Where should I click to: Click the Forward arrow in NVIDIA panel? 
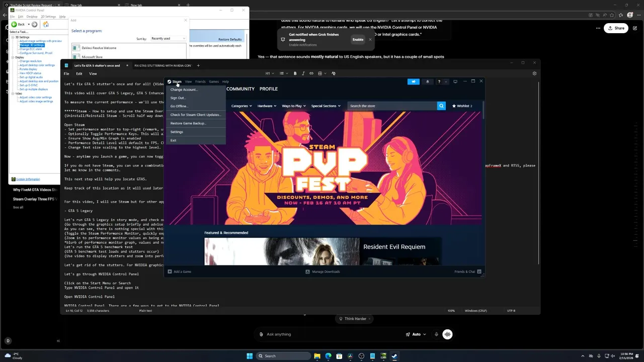click(x=34, y=24)
